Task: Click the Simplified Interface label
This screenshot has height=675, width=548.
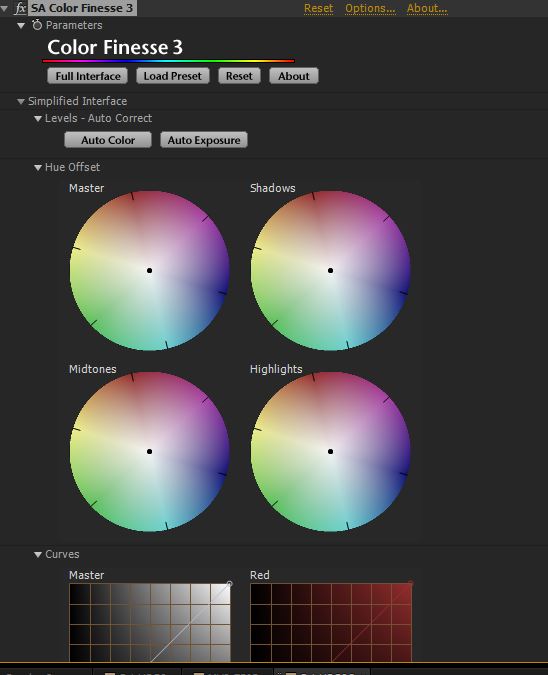Action: 77,101
